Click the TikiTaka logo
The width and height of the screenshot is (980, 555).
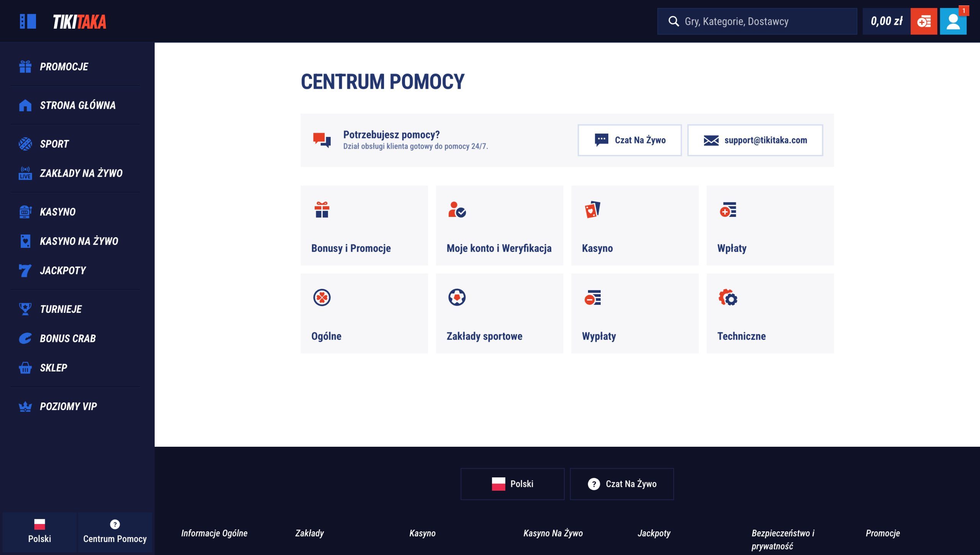pyautogui.click(x=79, y=22)
